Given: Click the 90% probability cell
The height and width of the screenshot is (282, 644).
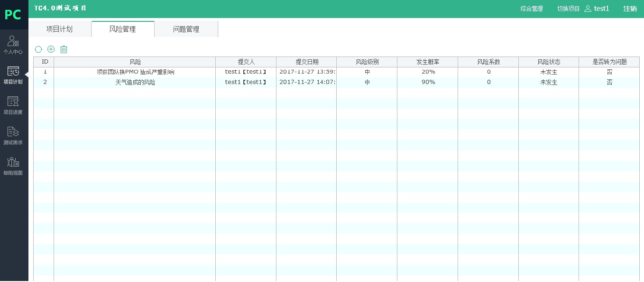Looking at the screenshot, I should point(428,82).
